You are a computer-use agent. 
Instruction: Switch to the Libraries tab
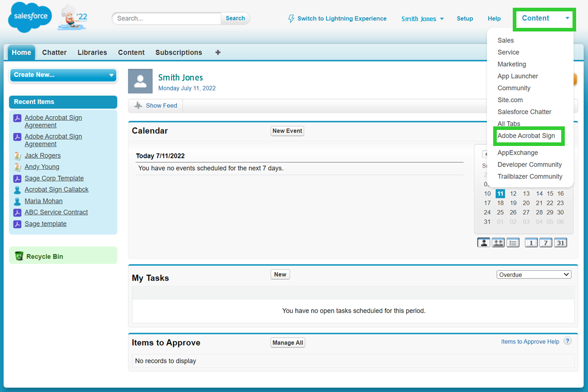[92, 52]
